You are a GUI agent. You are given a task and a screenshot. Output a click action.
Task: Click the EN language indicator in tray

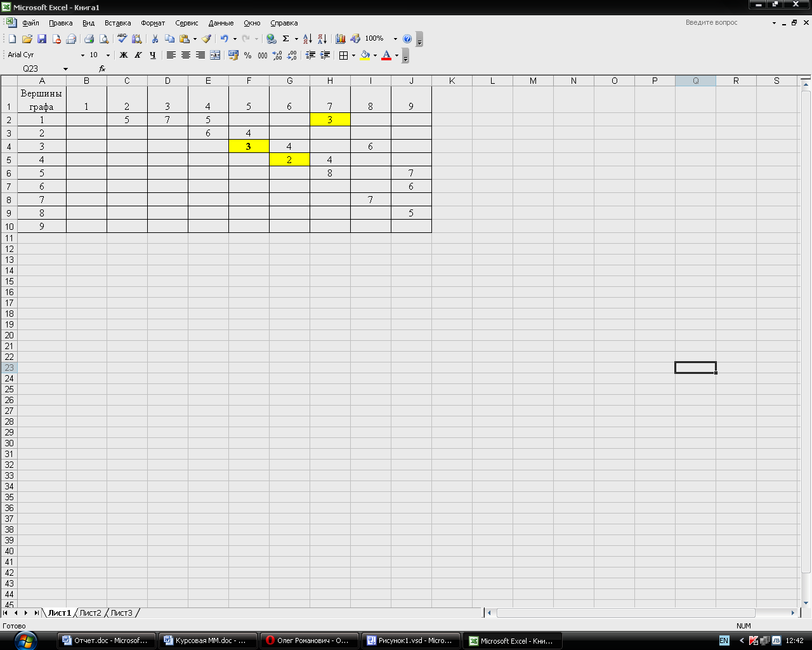724,640
